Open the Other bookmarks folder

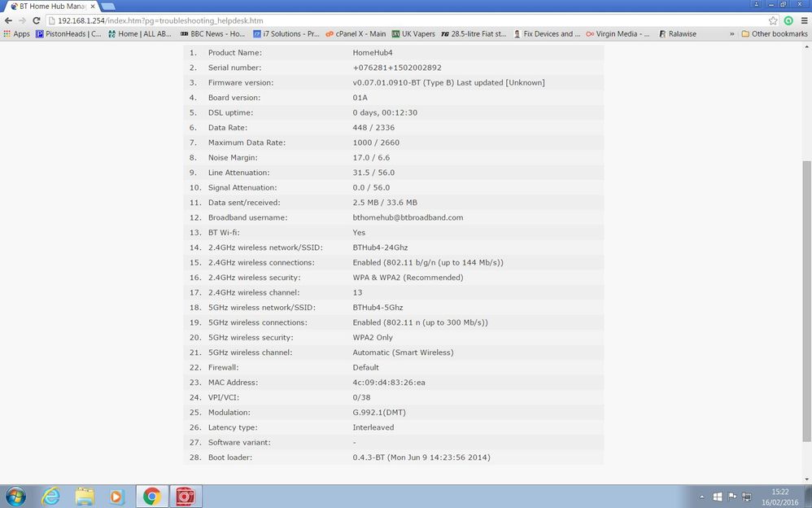click(x=775, y=33)
